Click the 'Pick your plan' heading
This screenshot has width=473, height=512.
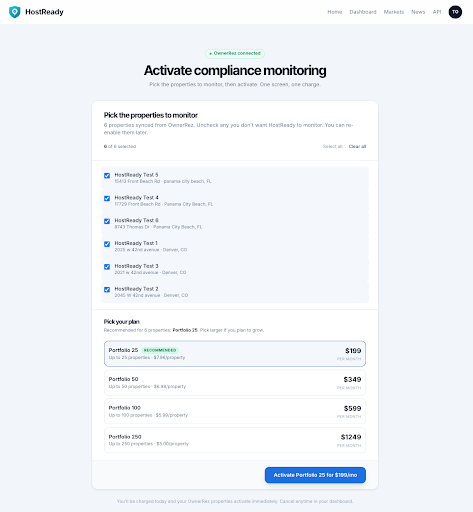pos(122,322)
